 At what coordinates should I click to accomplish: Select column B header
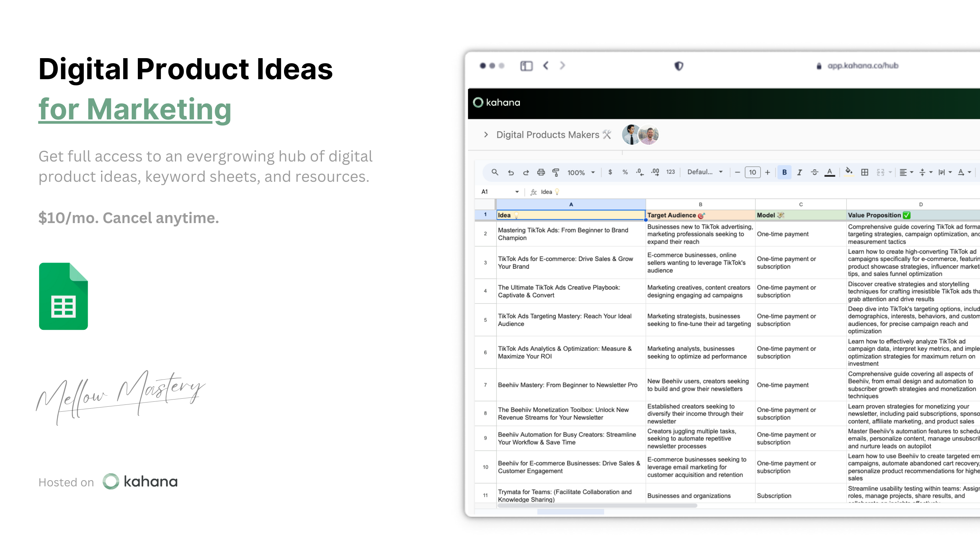coord(700,204)
